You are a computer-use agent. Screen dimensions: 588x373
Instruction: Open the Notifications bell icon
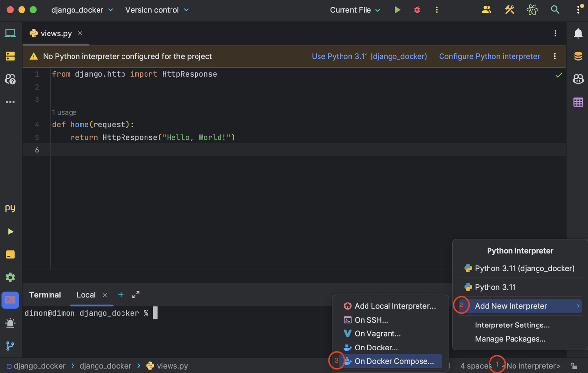tap(578, 33)
